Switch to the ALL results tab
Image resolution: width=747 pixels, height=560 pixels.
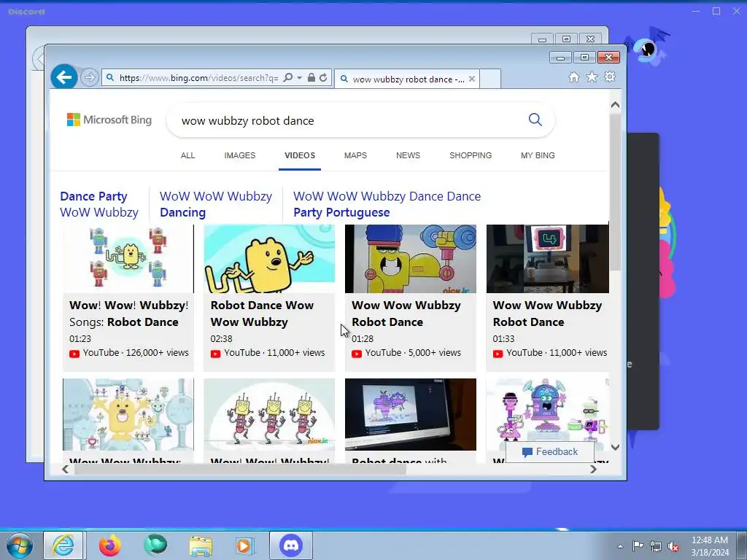(x=187, y=156)
